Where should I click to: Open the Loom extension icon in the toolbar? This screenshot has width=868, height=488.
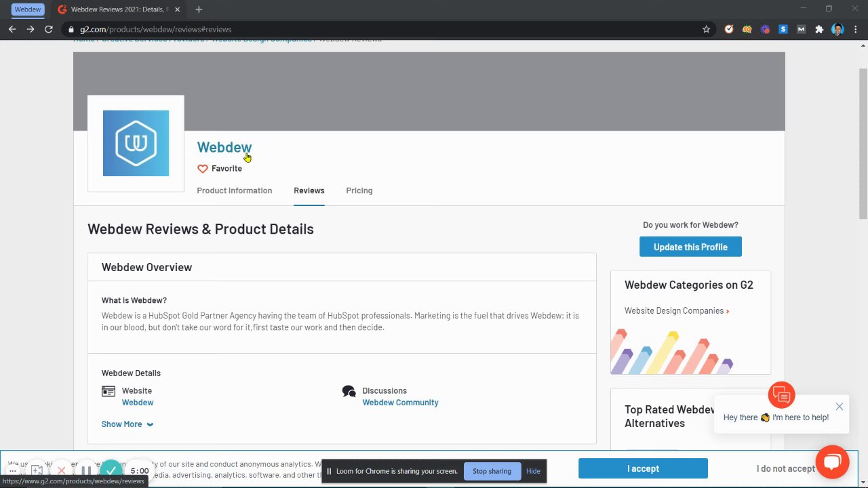(x=765, y=29)
